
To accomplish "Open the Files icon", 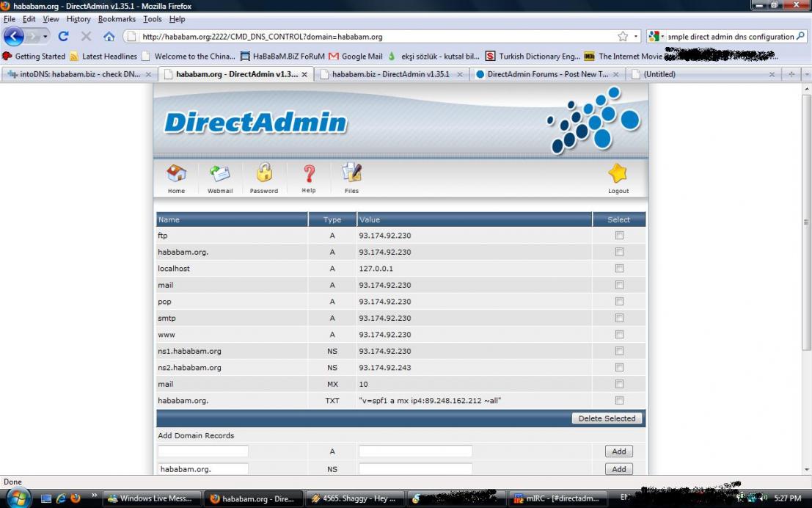I will pyautogui.click(x=351, y=173).
